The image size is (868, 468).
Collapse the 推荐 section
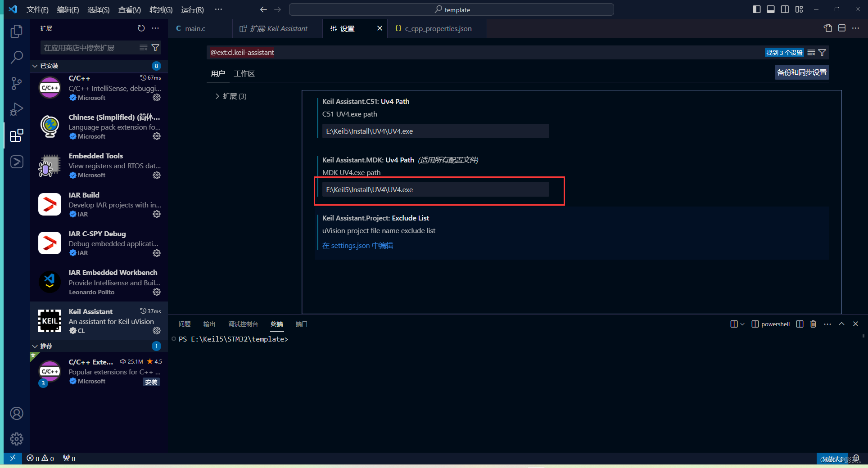point(35,346)
